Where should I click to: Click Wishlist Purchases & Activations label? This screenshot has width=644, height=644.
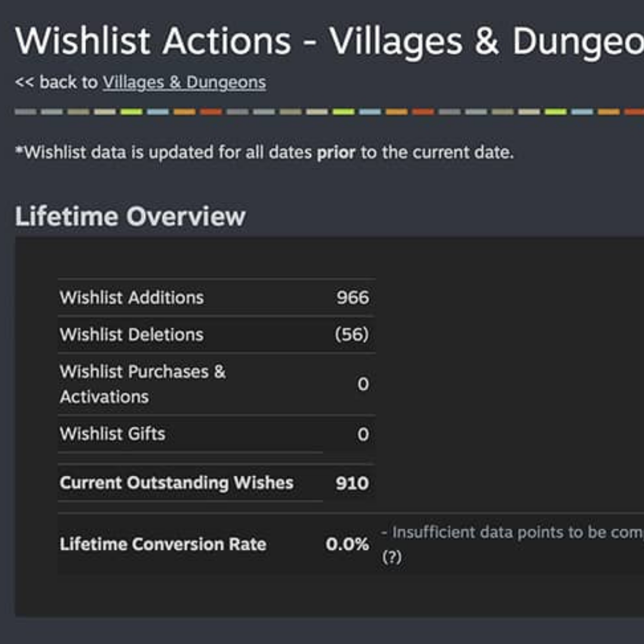click(x=143, y=383)
